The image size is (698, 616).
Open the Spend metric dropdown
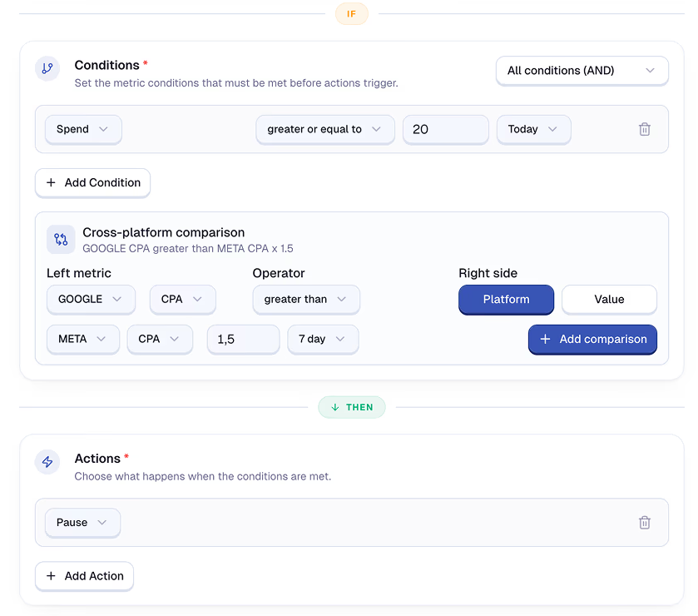tap(83, 129)
